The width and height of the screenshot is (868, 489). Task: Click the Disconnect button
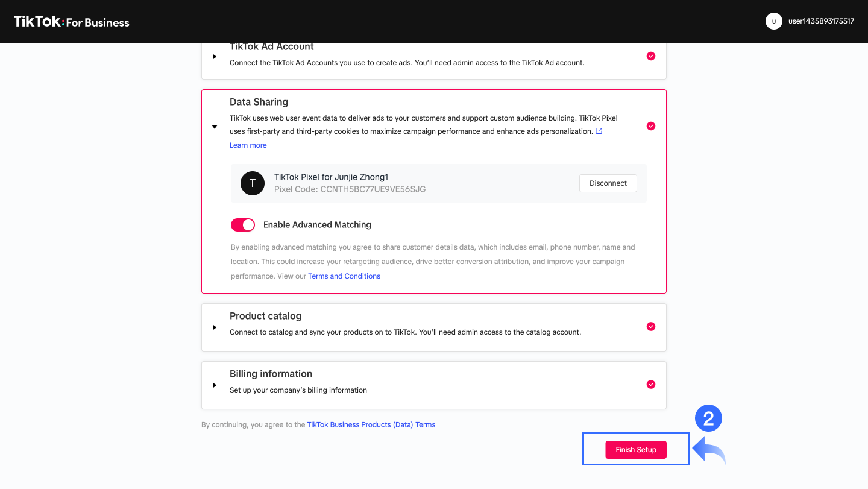608,183
